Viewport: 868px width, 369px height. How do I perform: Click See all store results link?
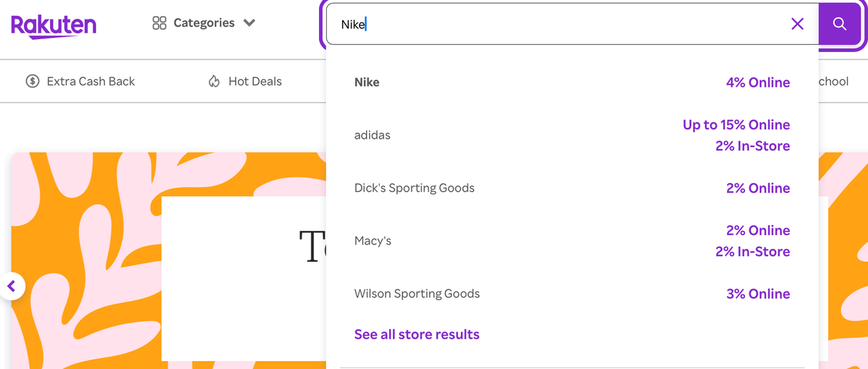pyautogui.click(x=417, y=334)
